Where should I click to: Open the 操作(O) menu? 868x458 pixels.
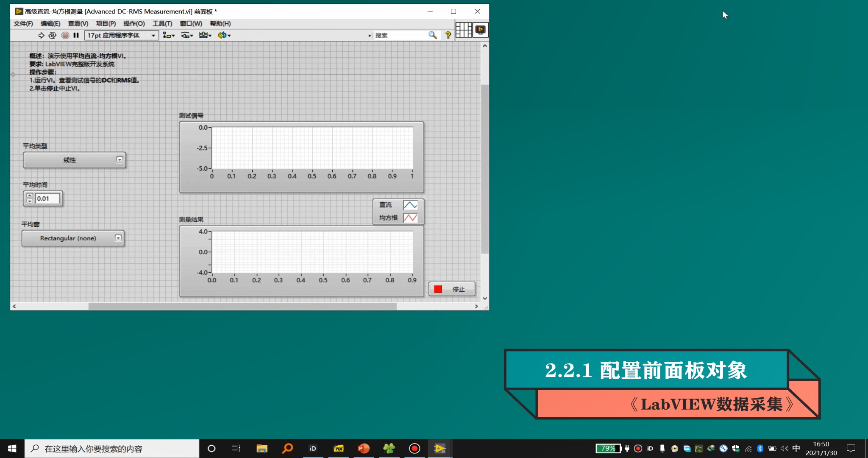tap(134, 23)
